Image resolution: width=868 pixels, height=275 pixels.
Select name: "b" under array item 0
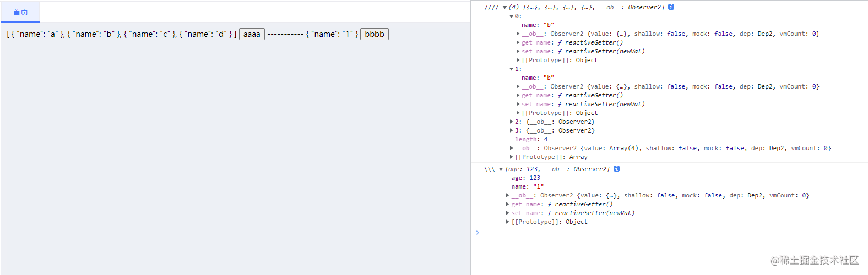coord(538,25)
